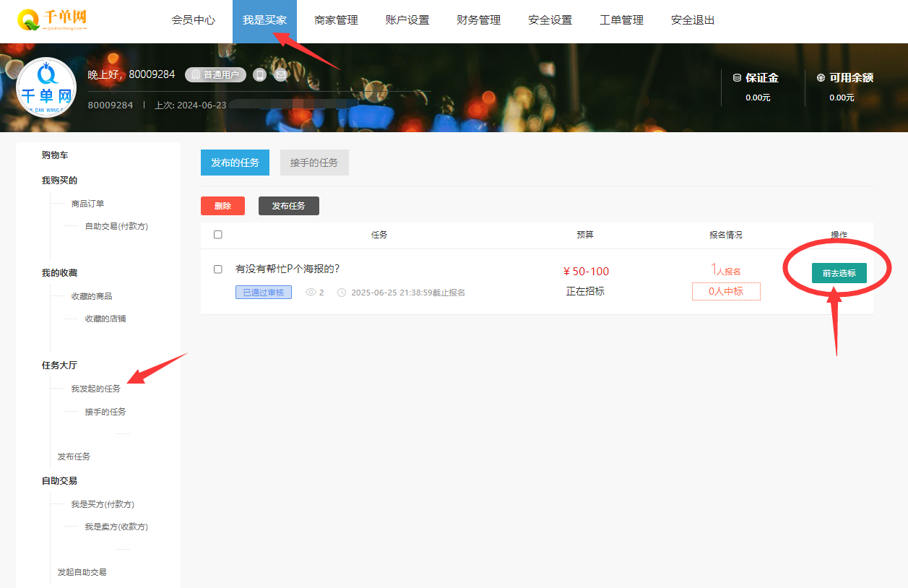908x588 pixels.
Task: Click the eye view-count icon
Action: point(311,293)
